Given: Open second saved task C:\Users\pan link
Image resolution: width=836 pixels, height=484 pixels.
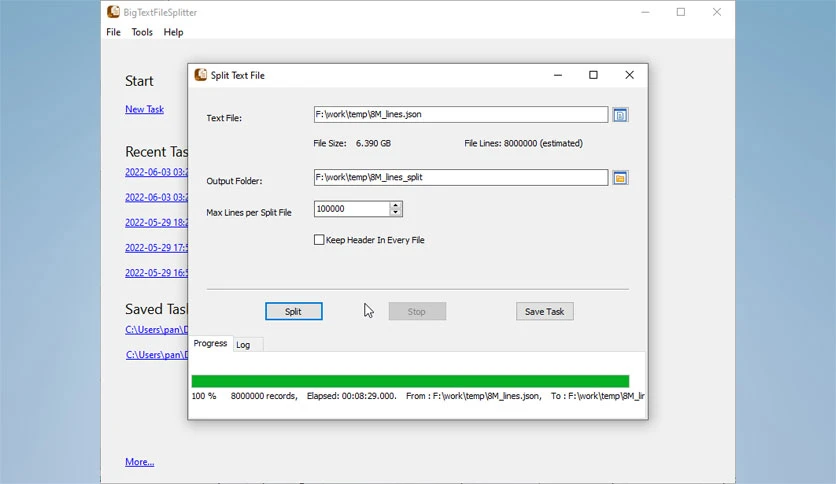Looking at the screenshot, I should 156,354.
